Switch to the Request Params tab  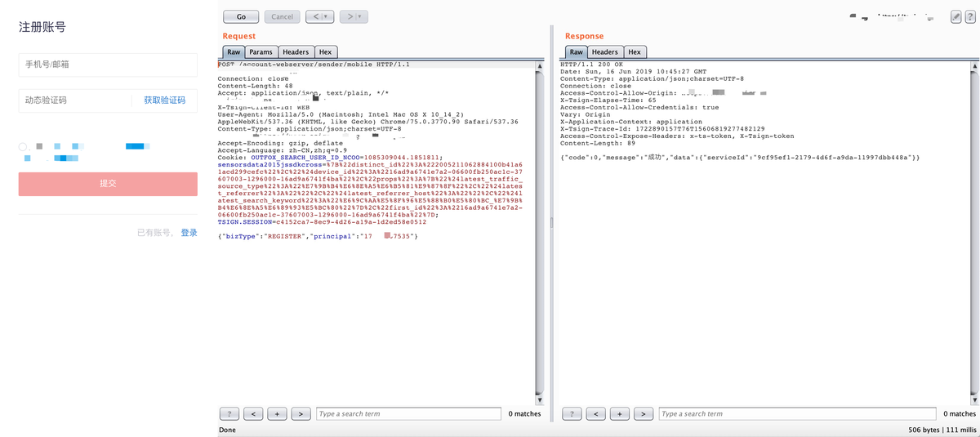point(261,52)
